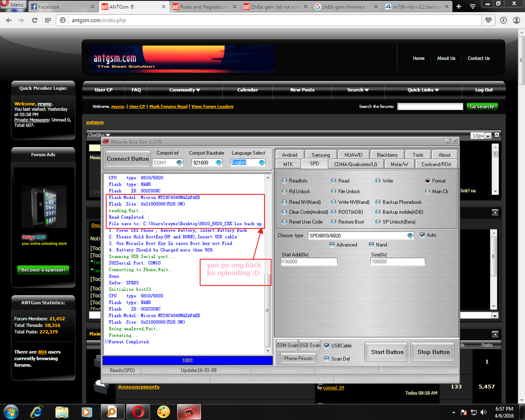Open Paint from the taskbar

point(164,412)
